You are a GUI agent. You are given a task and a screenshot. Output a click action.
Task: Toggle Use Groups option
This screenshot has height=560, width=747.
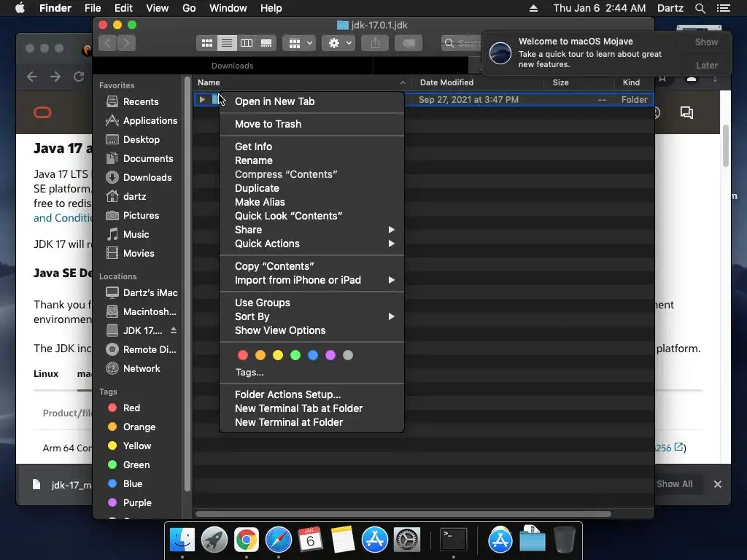click(x=311, y=303)
